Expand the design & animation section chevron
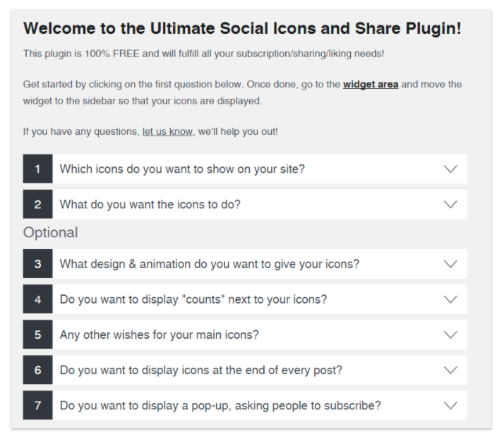 click(x=450, y=264)
